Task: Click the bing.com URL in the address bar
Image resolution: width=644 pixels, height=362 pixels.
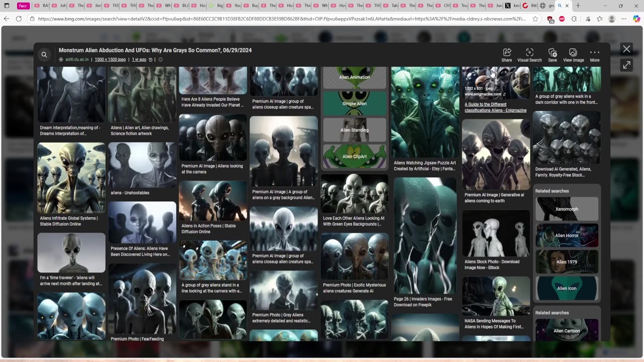Action: click(x=282, y=19)
